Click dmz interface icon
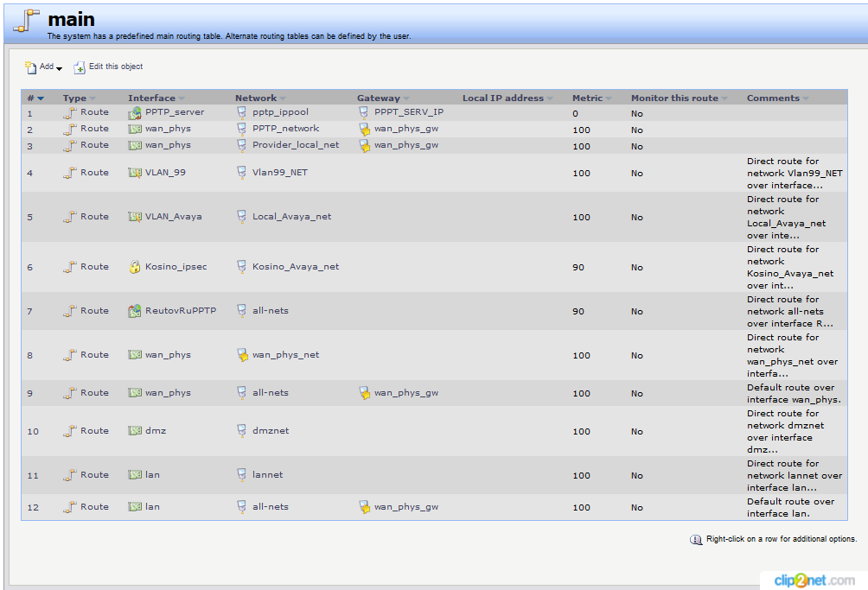The image size is (868, 590). tap(135, 431)
